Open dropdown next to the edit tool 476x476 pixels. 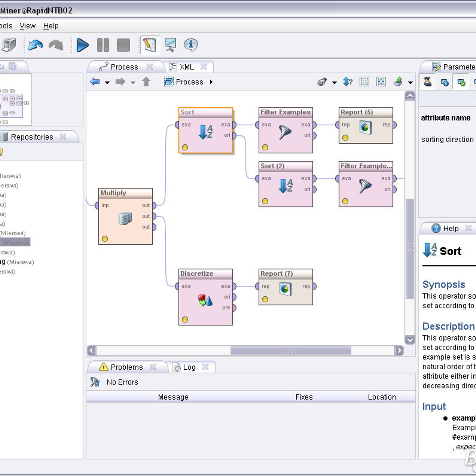pos(334,83)
